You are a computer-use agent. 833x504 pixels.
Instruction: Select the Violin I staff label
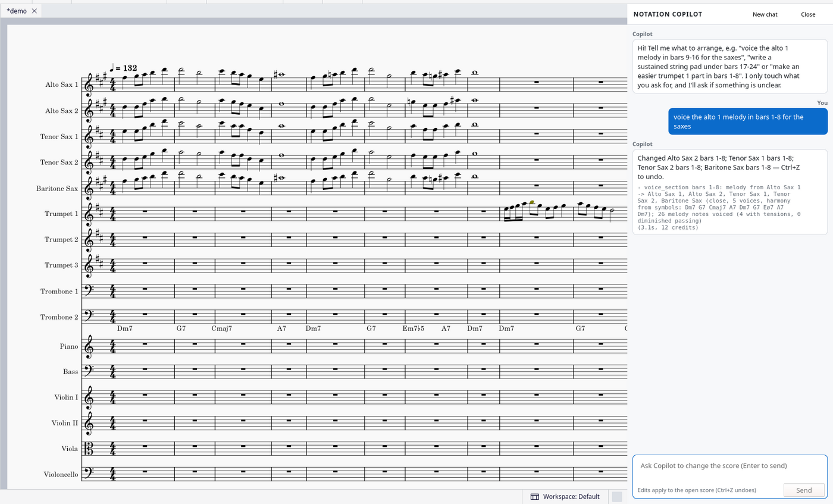(x=66, y=397)
